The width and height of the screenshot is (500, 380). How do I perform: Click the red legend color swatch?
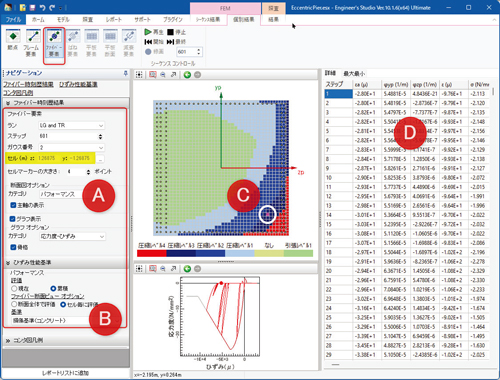point(152,253)
